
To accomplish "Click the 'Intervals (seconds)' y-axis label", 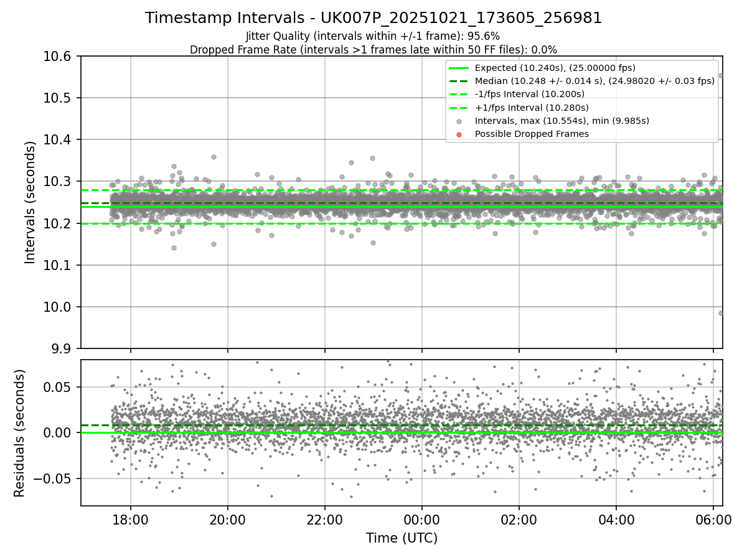I will (x=31, y=202).
